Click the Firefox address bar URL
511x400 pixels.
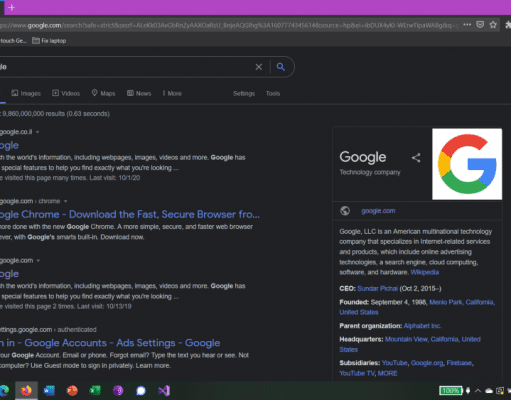pos(229,25)
